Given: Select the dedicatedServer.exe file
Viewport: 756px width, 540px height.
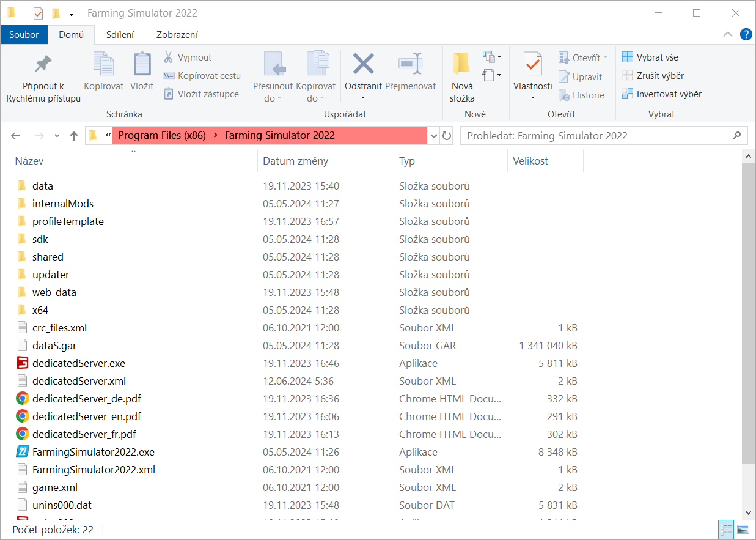Looking at the screenshot, I should point(79,363).
